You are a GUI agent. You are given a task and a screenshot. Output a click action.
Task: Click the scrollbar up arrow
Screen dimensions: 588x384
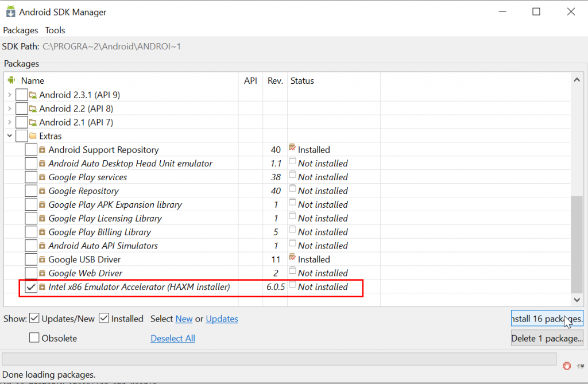coord(577,80)
